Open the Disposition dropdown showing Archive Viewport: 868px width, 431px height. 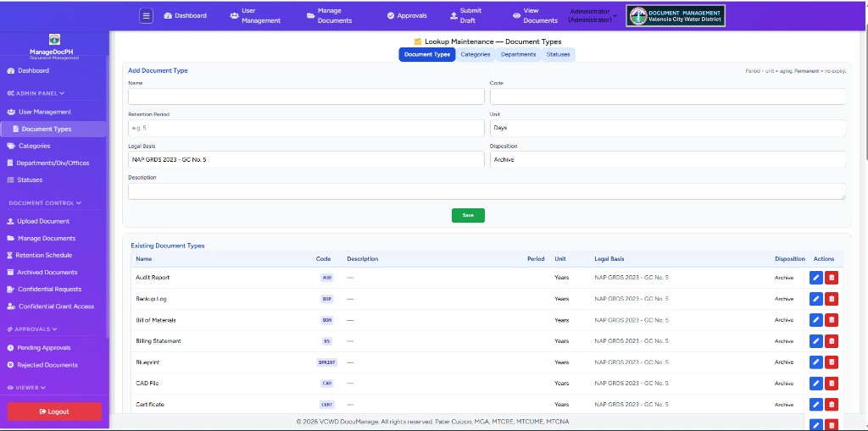pyautogui.click(x=668, y=160)
